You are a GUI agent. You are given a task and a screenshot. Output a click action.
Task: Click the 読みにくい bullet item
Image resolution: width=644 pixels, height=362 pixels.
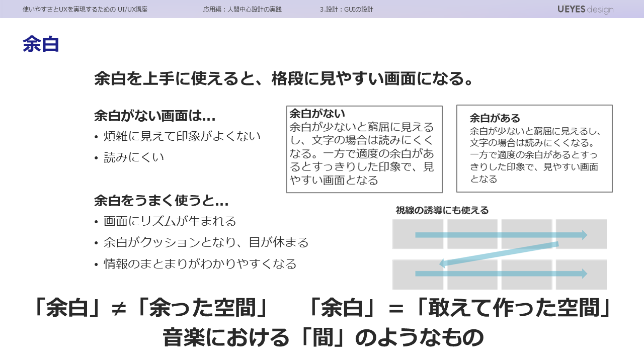click(x=134, y=157)
